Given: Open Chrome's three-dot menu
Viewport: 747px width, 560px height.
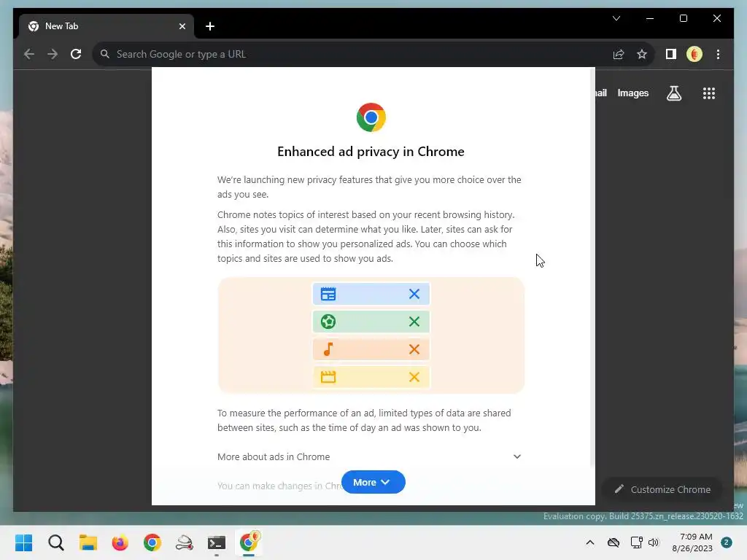Looking at the screenshot, I should 718,54.
